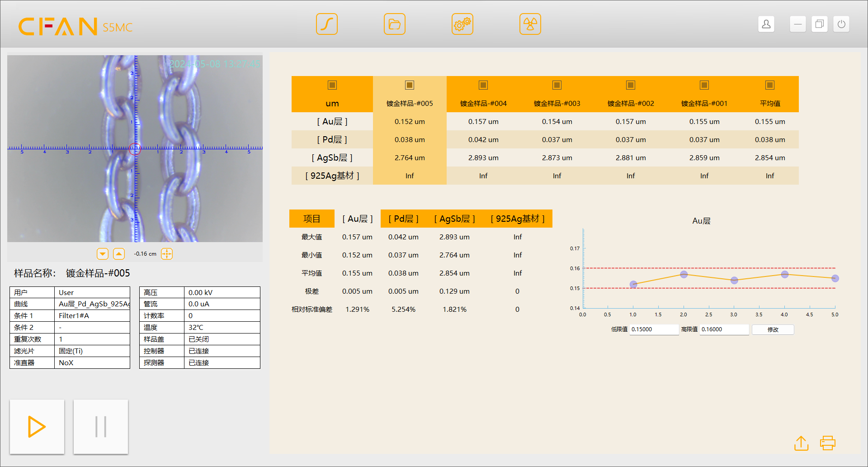Image resolution: width=868 pixels, height=467 pixels.
Task: Open the gear settings icon
Action: 462,24
